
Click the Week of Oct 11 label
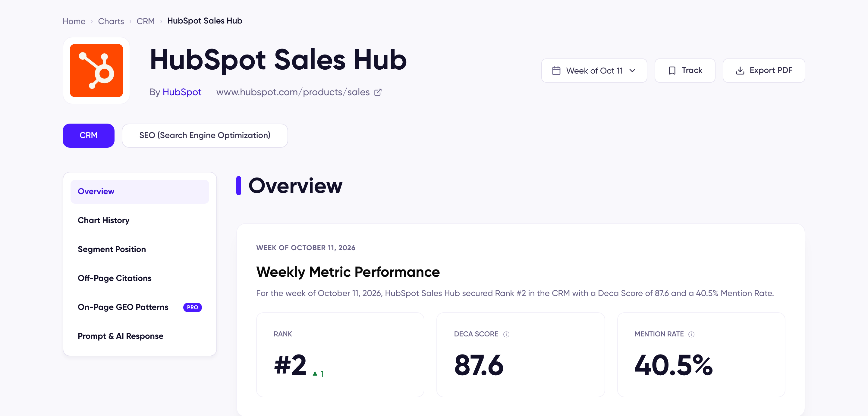point(594,71)
